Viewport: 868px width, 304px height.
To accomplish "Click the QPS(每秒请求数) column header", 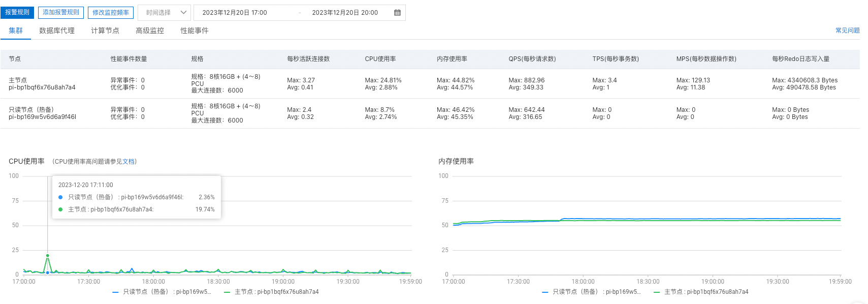I will click(x=532, y=59).
